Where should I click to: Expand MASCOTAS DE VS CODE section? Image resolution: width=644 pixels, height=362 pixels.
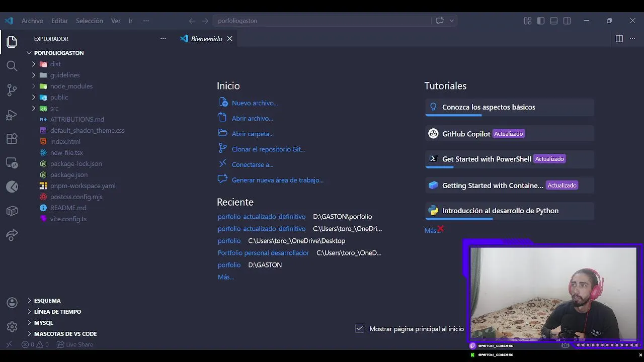pos(65,334)
